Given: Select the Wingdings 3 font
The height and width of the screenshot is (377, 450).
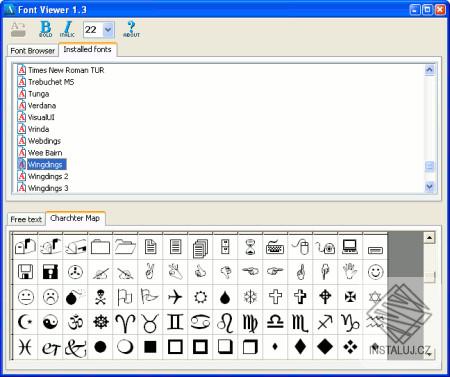Looking at the screenshot, I should (43, 188).
